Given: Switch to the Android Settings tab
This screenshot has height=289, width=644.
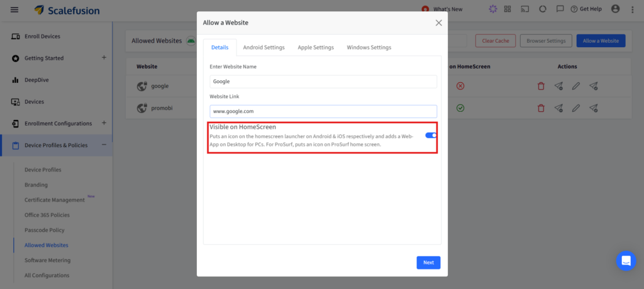Looking at the screenshot, I should pyautogui.click(x=264, y=48).
